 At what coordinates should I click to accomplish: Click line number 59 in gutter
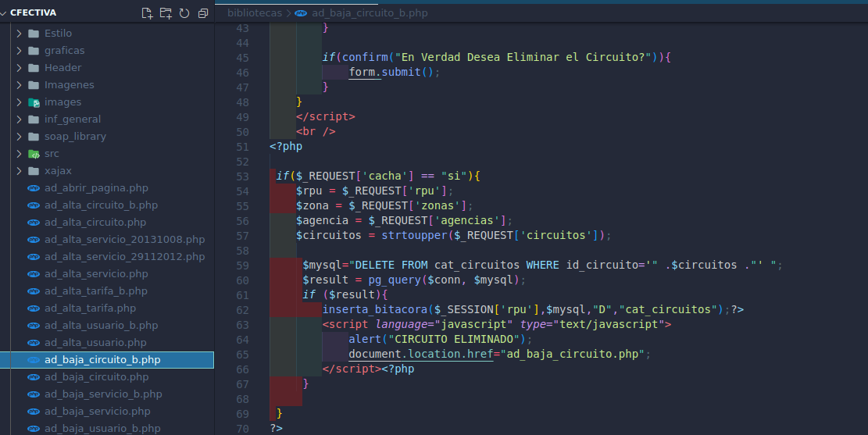click(242, 266)
